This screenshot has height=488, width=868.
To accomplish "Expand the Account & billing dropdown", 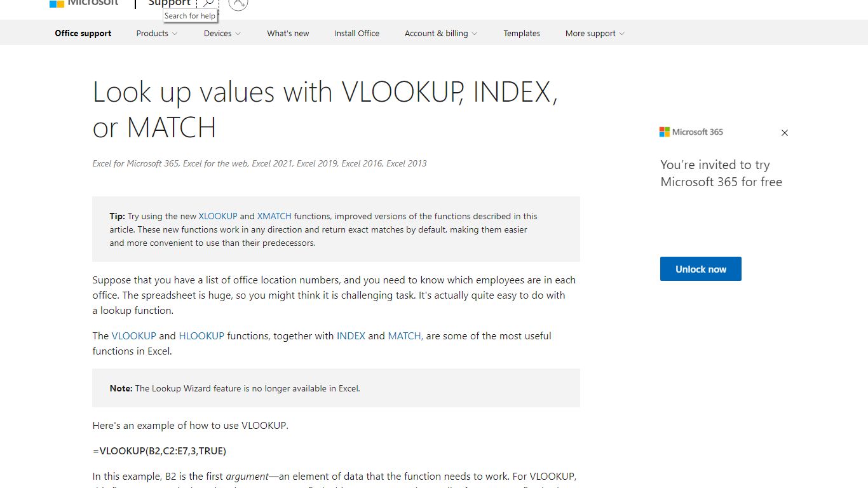I will tap(441, 34).
